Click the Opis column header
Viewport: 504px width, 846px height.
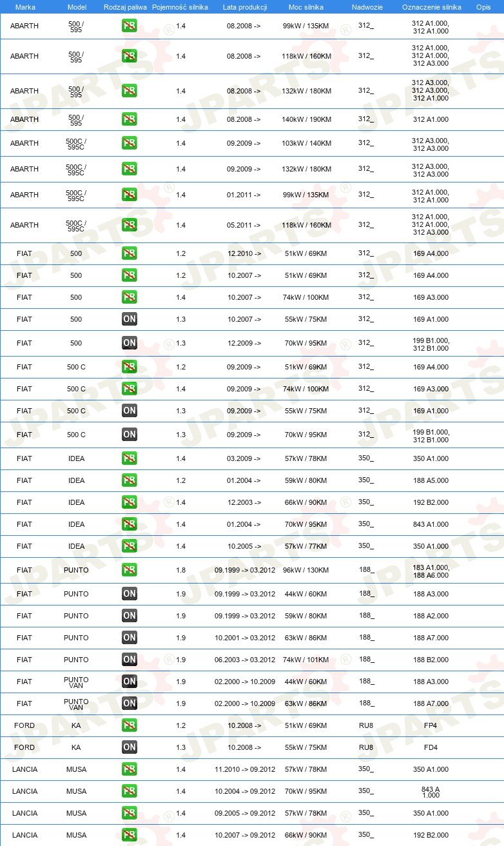(483, 7)
